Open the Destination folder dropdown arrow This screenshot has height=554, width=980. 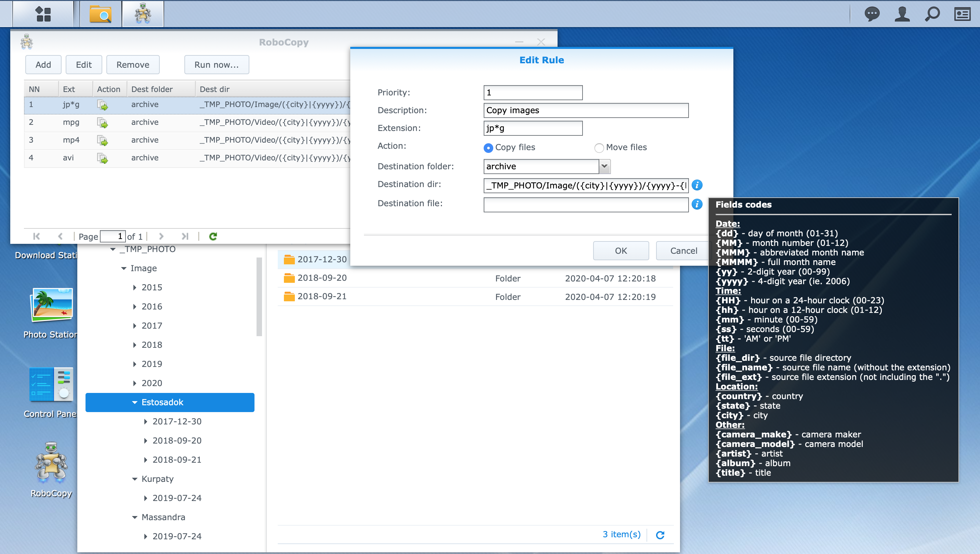(604, 166)
